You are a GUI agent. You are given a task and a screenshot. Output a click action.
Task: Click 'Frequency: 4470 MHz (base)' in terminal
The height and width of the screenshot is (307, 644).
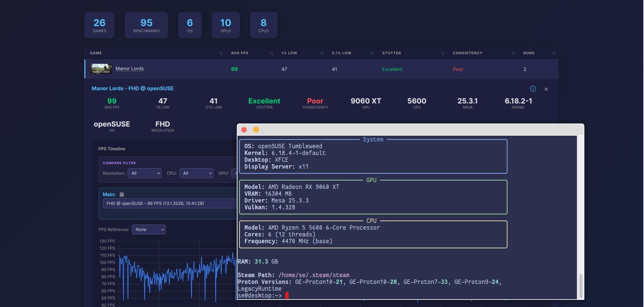(288, 241)
